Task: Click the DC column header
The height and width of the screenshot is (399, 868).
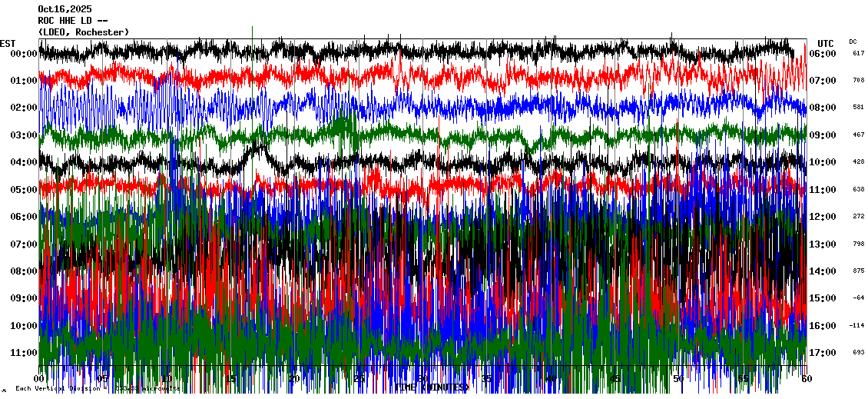Action: [853, 42]
